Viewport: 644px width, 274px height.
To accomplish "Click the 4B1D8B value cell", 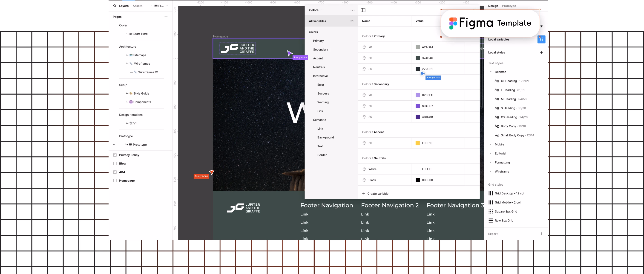I will (438, 117).
